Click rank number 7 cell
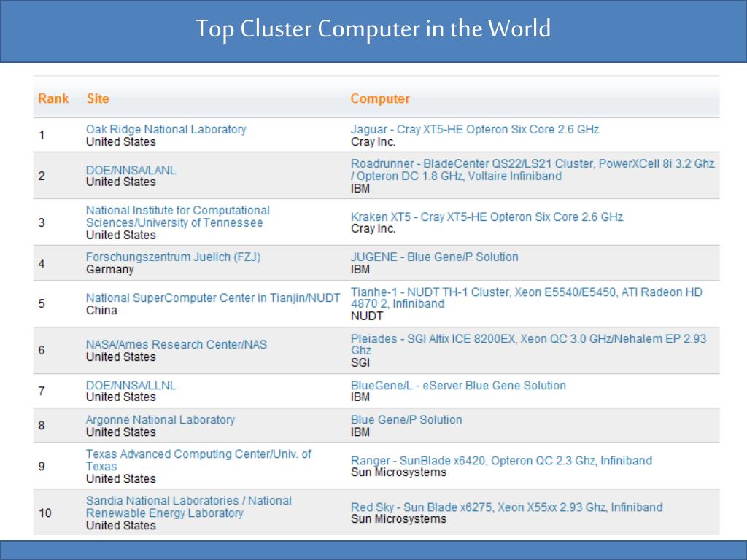This screenshot has height=560, width=747. (42, 392)
